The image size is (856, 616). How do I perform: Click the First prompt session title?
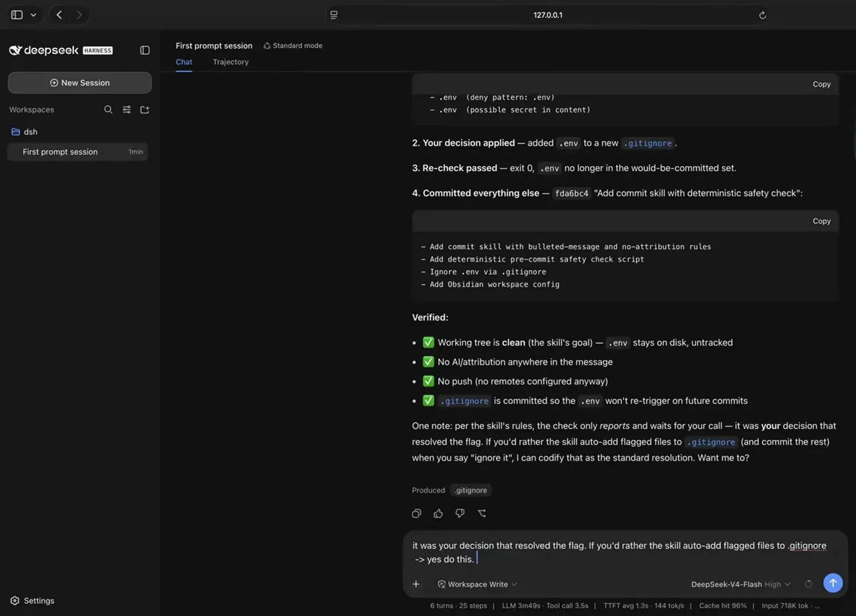(x=214, y=46)
